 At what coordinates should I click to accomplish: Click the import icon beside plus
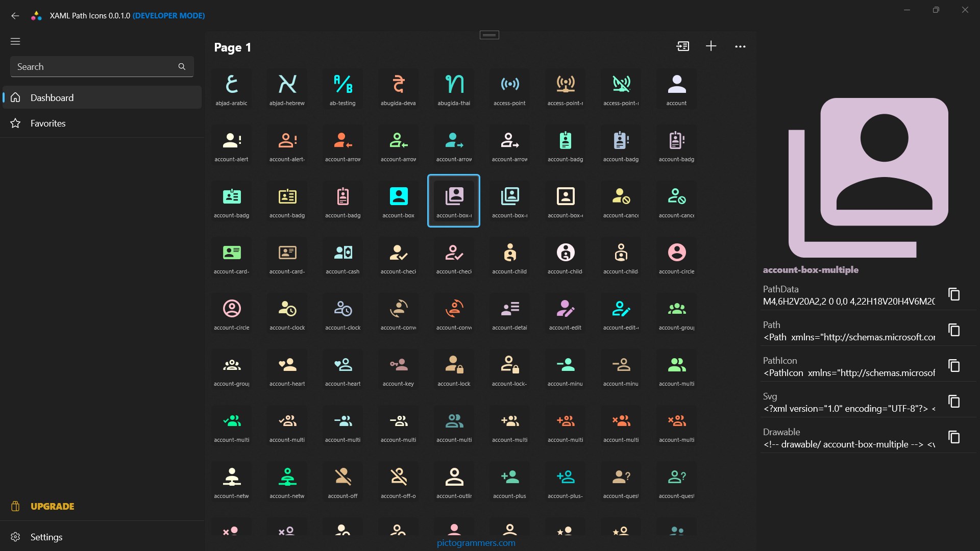click(682, 46)
